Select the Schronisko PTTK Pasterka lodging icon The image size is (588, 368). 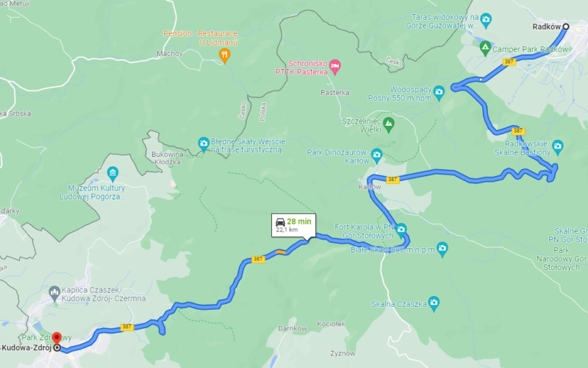pos(335,67)
